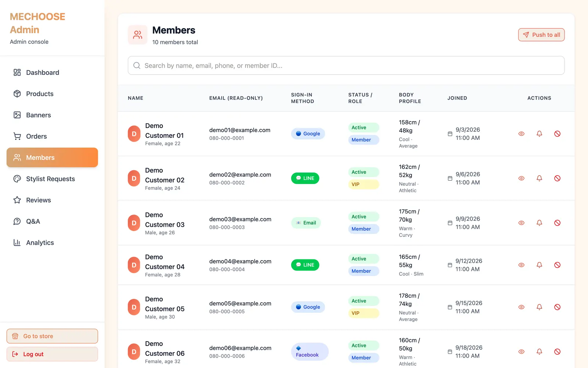Ban Demo Customer 04

pos(557,265)
